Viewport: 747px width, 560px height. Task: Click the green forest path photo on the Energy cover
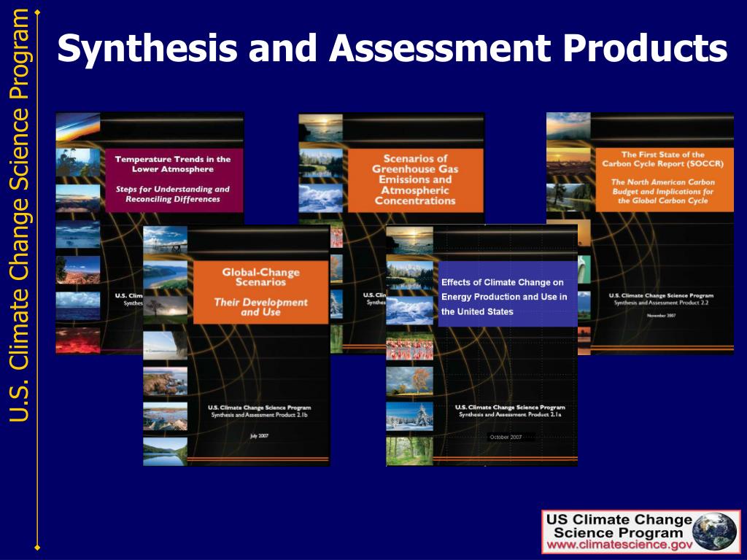point(410,451)
